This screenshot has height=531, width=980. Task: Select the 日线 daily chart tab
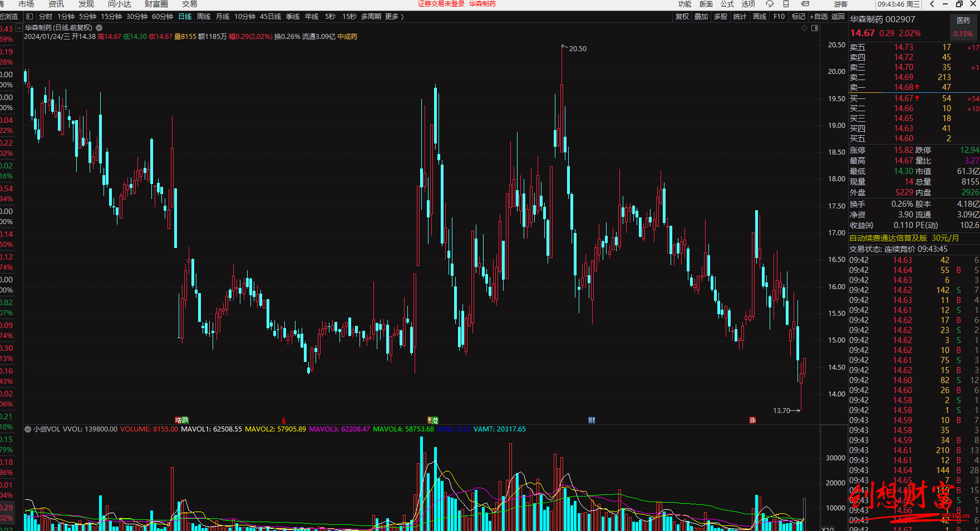pos(185,17)
